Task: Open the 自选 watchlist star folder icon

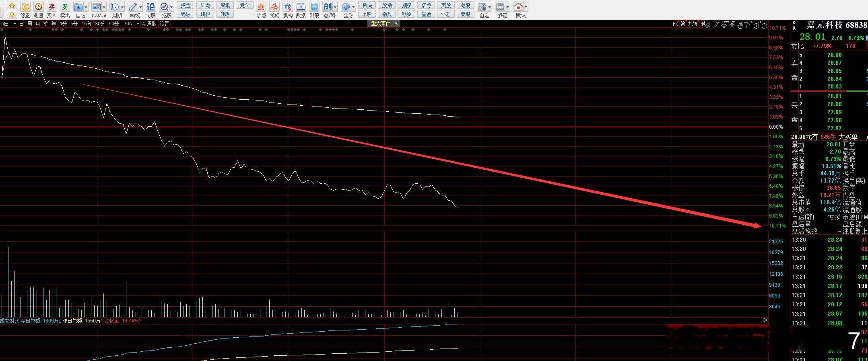Action: point(78,7)
